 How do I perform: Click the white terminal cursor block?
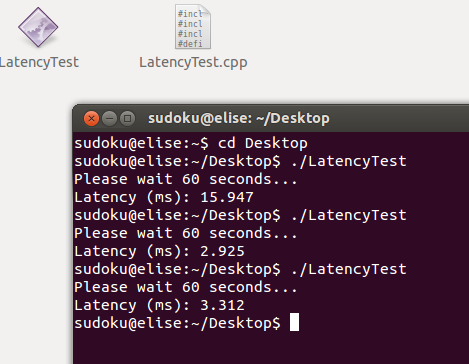pyautogui.click(x=294, y=322)
